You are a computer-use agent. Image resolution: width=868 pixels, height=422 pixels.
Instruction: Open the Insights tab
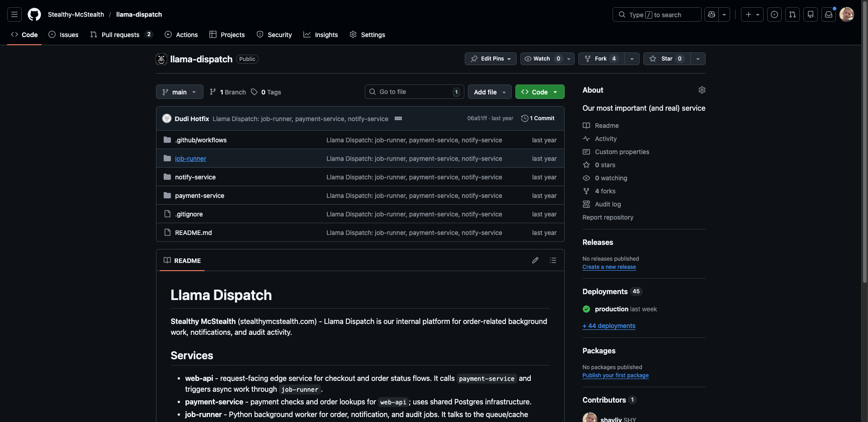321,35
